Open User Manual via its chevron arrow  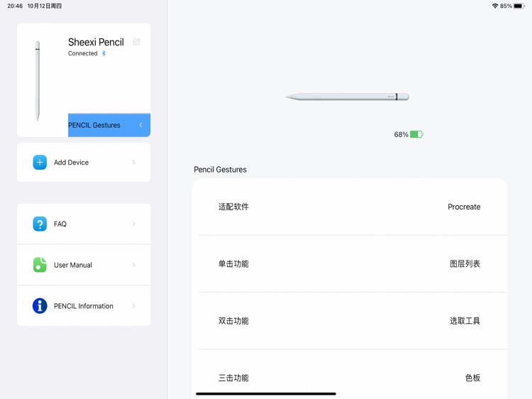click(133, 265)
